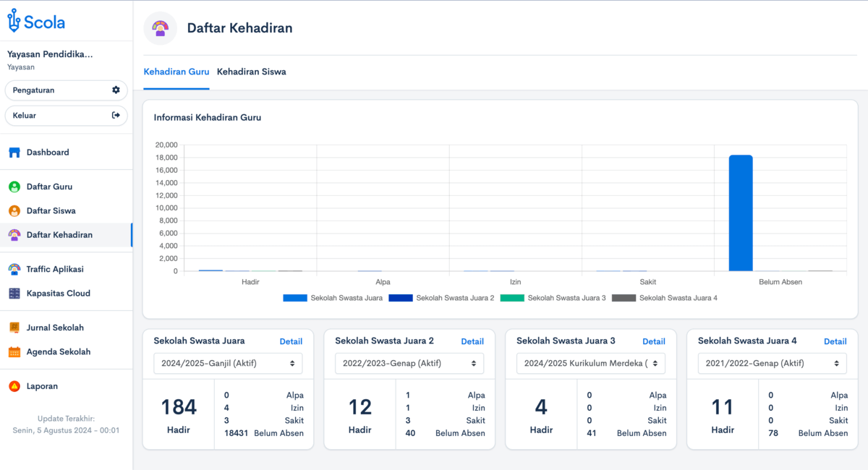This screenshot has height=470, width=868.
Task: Click the green Daftar Guru icon
Action: click(14, 187)
